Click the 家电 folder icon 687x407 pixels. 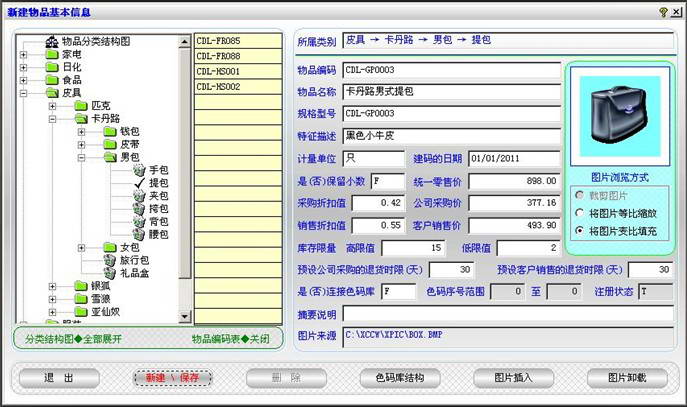point(52,54)
